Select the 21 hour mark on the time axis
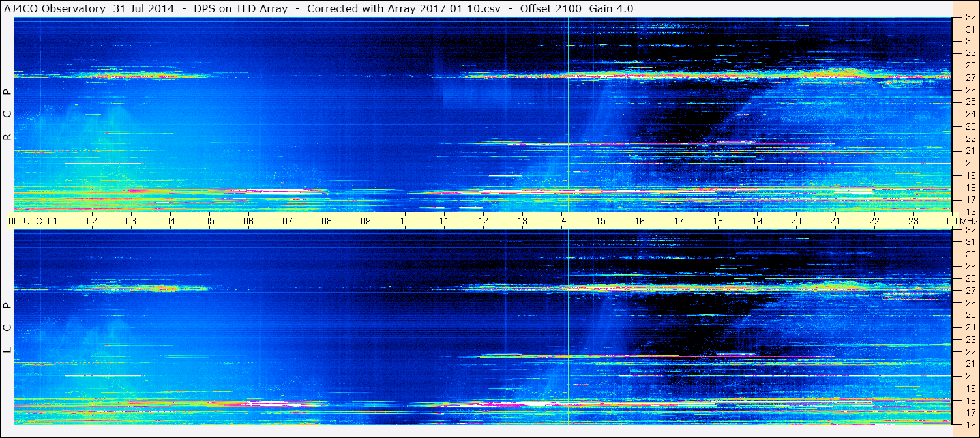980x438 pixels. (x=835, y=221)
